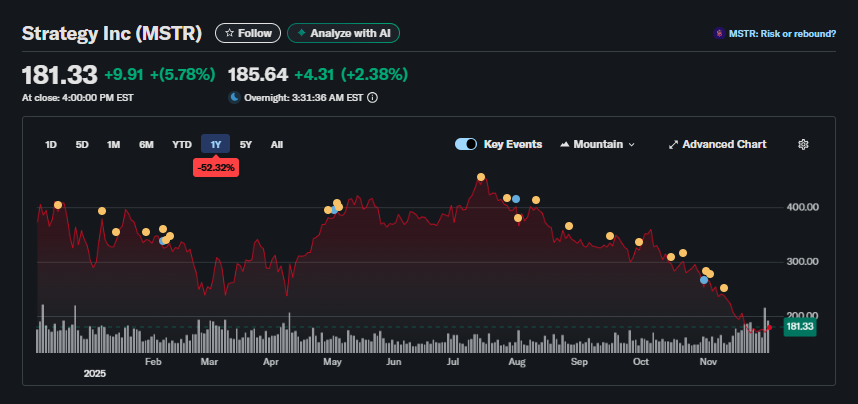Viewport: 858px width, 404px height.
Task: Click the expand arrows Advanced Chart icon
Action: tap(673, 144)
